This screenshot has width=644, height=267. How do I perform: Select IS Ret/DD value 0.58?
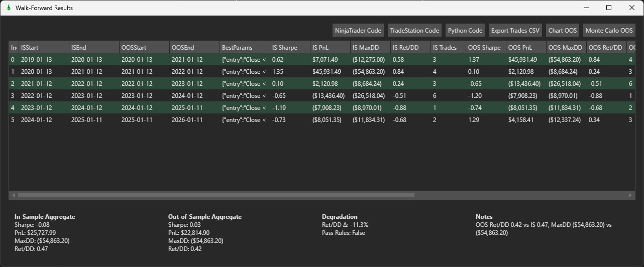click(410, 60)
